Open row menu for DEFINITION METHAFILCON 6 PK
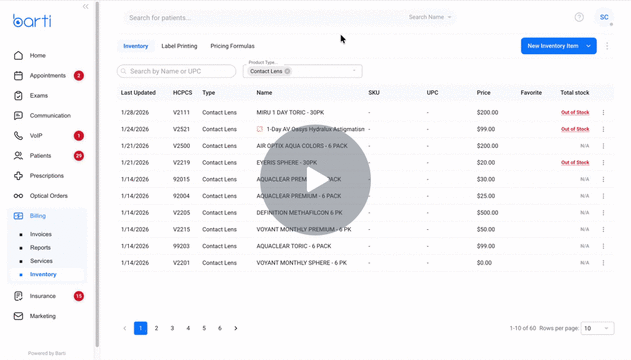Viewport: 631px width, 360px height. click(x=603, y=213)
